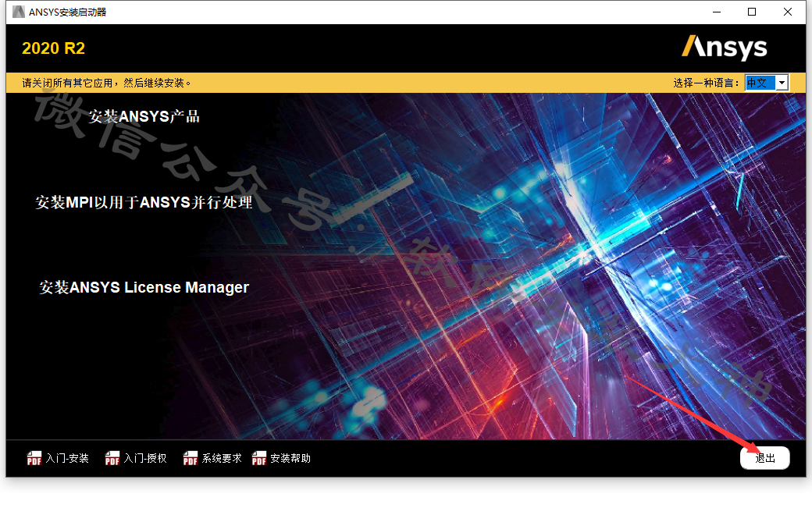The height and width of the screenshot is (515, 812).
Task: Open the 入门-安装 guide link
Action: click(67, 458)
